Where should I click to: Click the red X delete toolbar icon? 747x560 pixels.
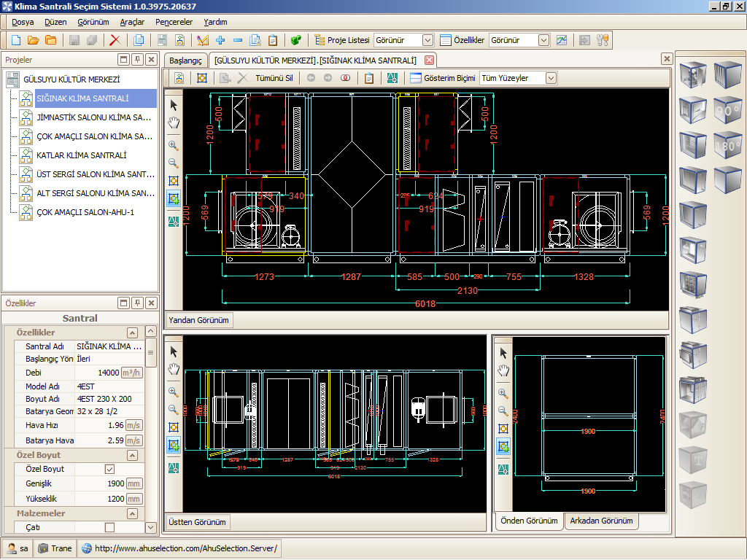(x=115, y=41)
